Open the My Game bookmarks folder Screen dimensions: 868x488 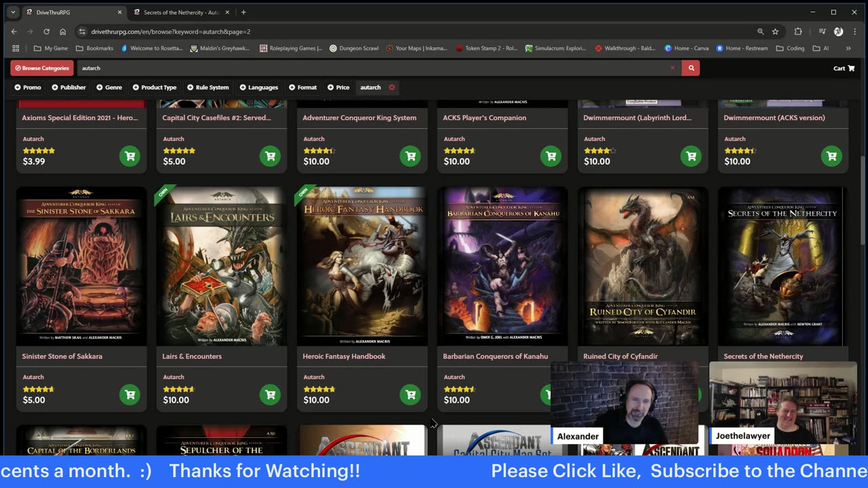pos(51,48)
